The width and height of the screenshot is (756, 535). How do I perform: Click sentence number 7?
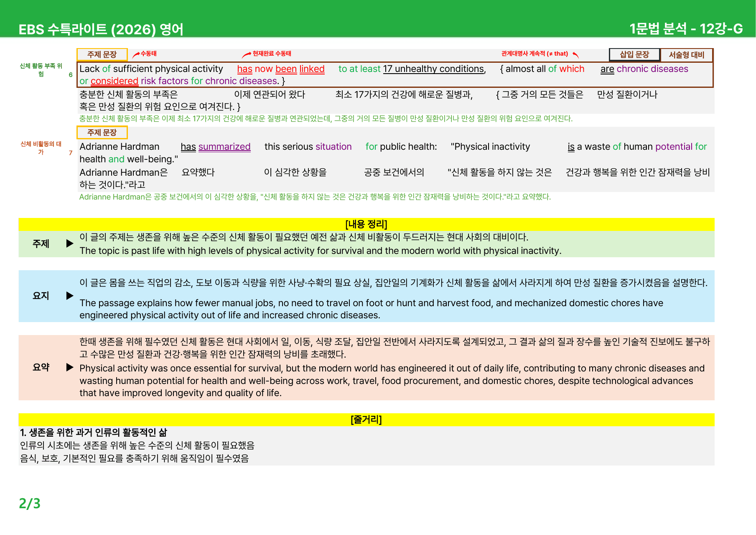[71, 153]
